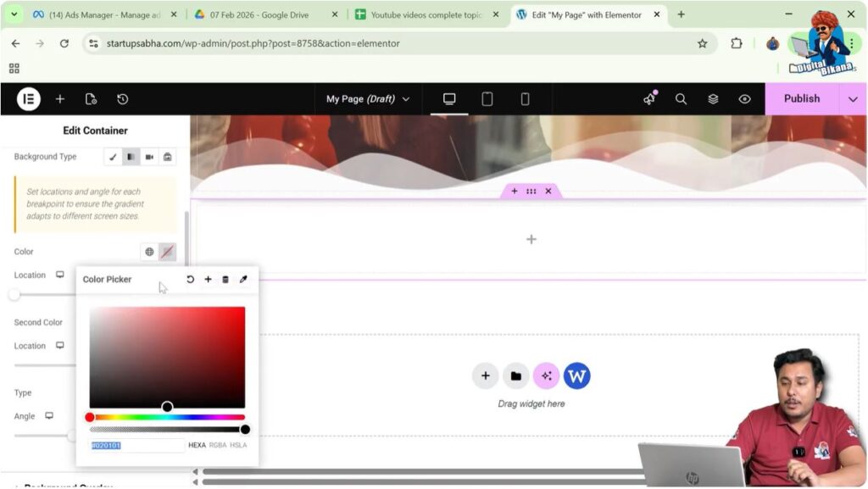Click the Elementor logo menu icon

click(29, 99)
